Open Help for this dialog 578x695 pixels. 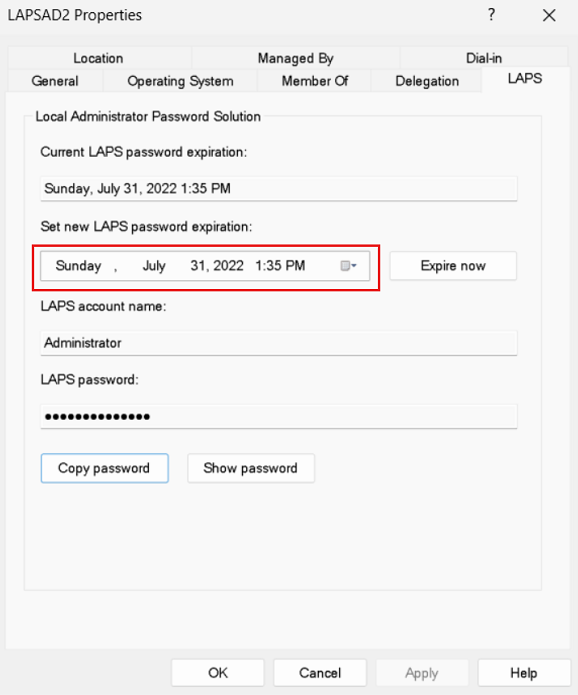point(523,673)
